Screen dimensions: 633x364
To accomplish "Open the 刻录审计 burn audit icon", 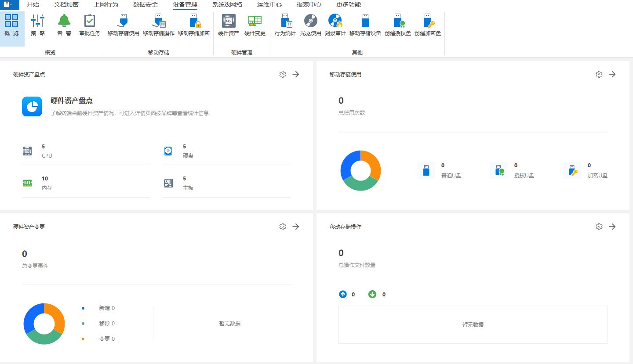I will (x=335, y=21).
